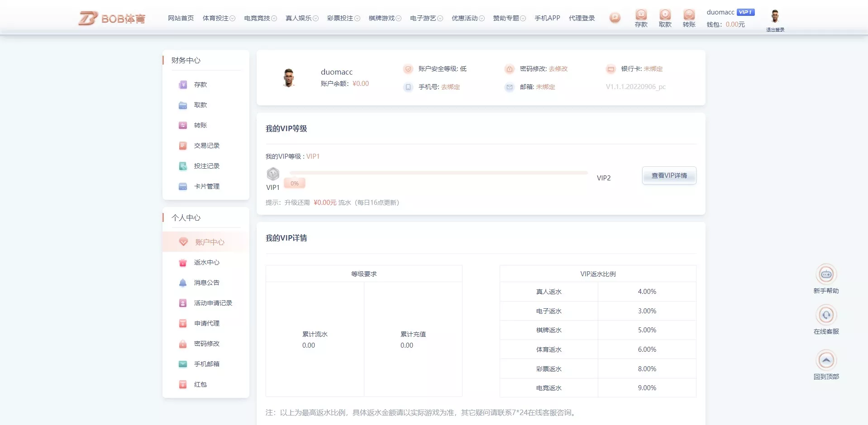Screen dimensions: 868x425
Task: Open 交易记录 from the finance sidebar
Action: pyautogui.click(x=207, y=146)
